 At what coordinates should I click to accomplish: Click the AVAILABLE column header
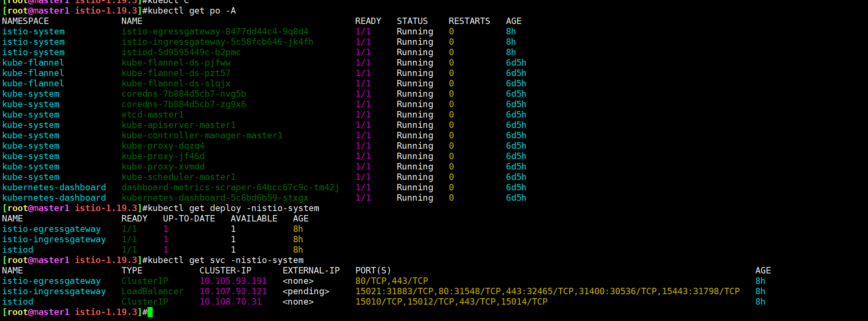[254, 219]
